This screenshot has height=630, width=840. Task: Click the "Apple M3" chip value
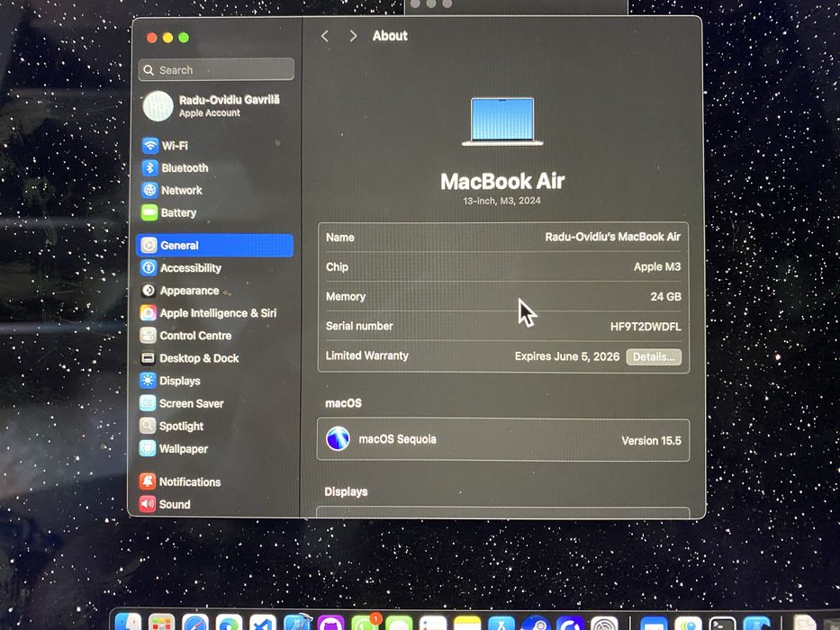point(657,266)
